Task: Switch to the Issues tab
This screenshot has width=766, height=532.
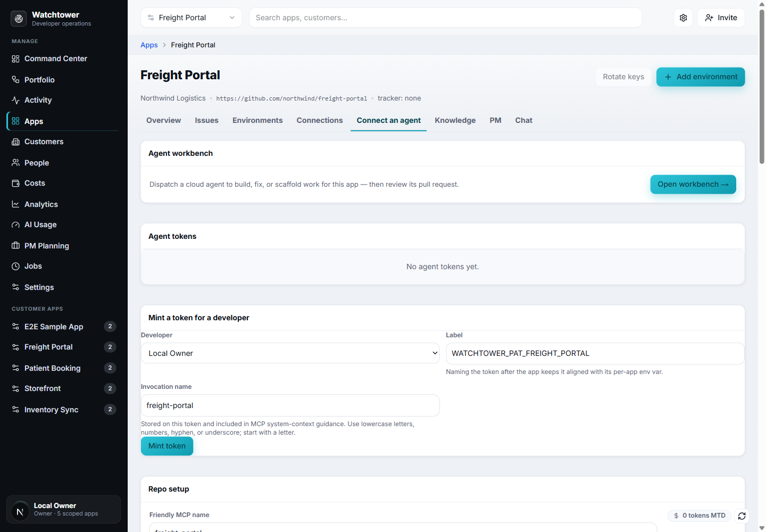Action: click(206, 120)
